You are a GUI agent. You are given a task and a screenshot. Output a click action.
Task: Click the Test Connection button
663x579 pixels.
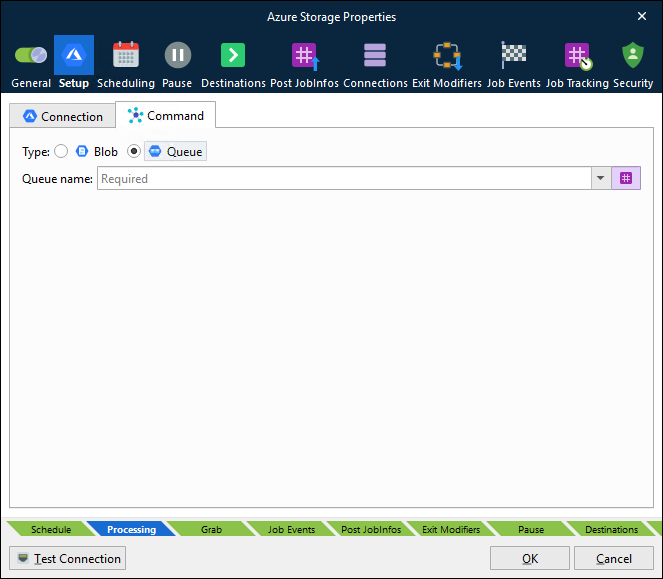point(68,558)
